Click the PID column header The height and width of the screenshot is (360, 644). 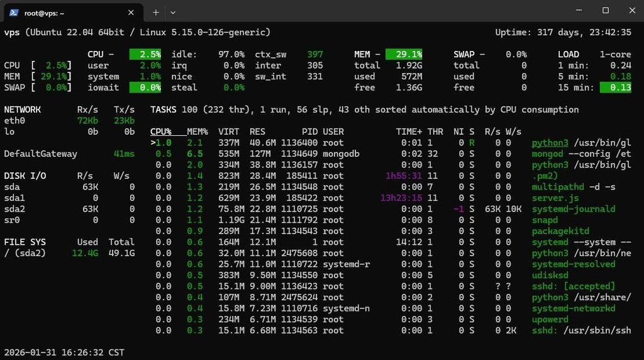point(309,132)
